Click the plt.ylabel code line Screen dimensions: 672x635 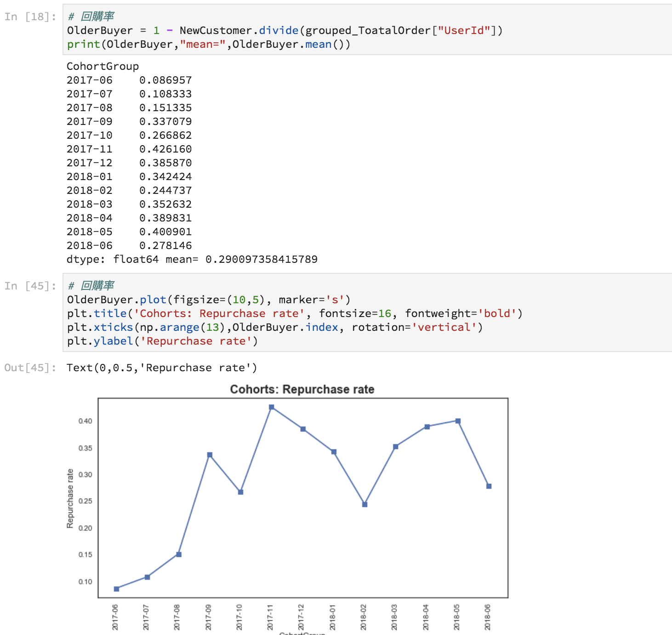[x=162, y=341]
